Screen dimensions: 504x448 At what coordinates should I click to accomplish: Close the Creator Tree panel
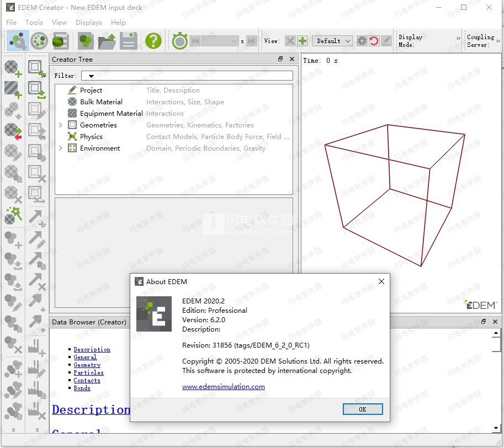click(292, 59)
